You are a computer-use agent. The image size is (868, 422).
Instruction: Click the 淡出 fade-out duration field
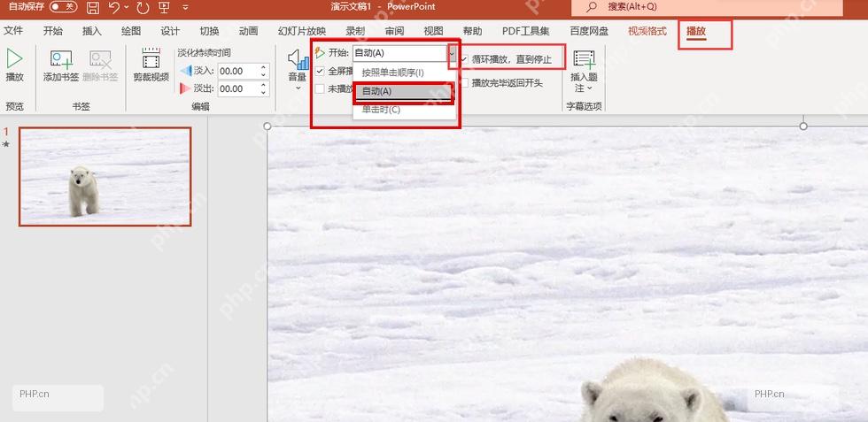pos(237,88)
